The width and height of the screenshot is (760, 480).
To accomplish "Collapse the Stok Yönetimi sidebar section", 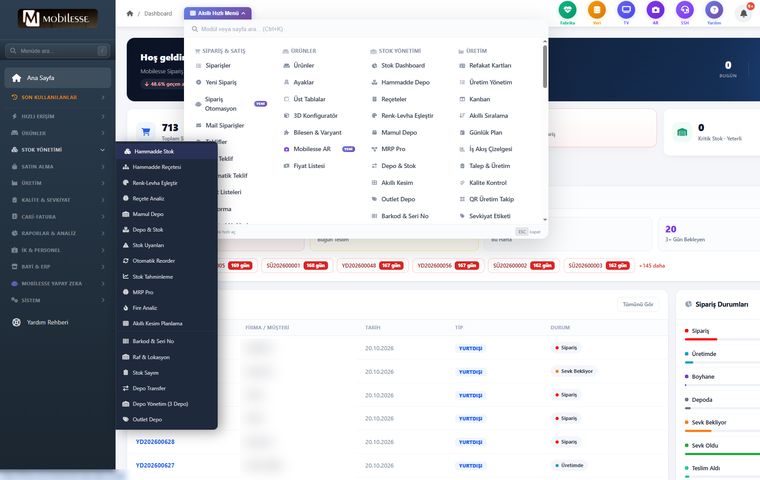I will tap(58, 150).
